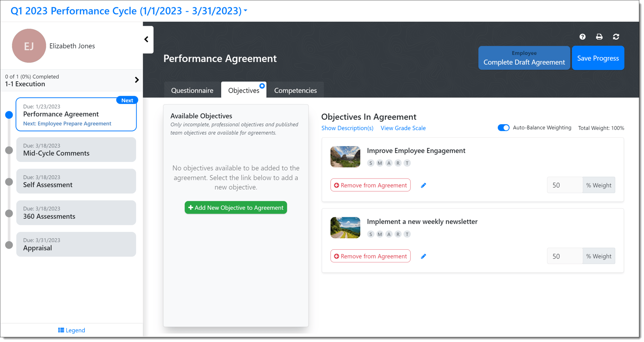The height and width of the screenshot is (342, 644).
Task: Click Add New Objective to Agreement
Action: click(x=236, y=208)
